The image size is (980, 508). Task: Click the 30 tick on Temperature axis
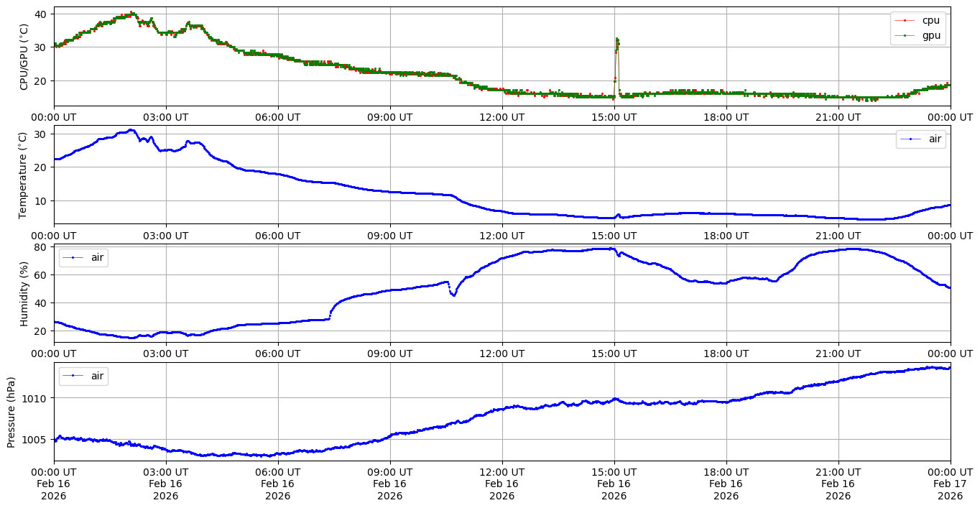[x=40, y=134]
